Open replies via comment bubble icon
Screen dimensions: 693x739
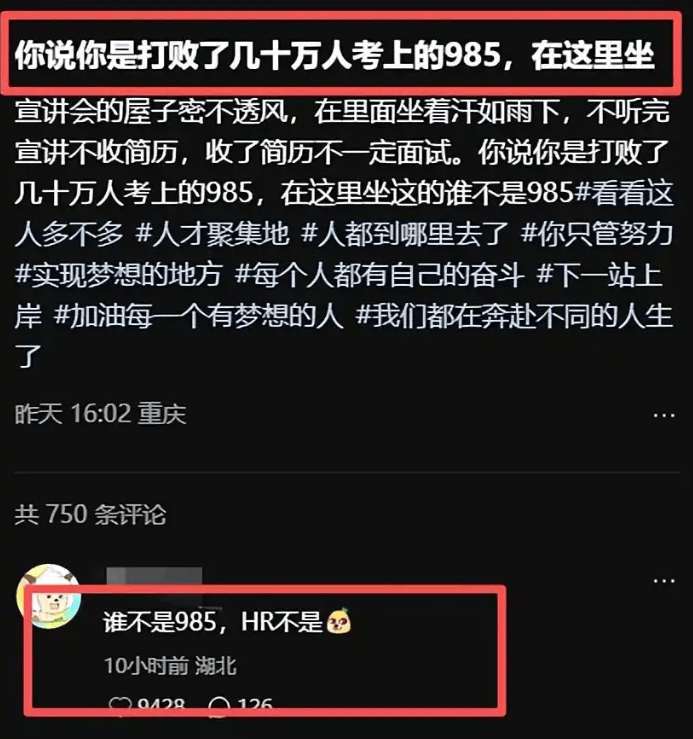tap(219, 705)
